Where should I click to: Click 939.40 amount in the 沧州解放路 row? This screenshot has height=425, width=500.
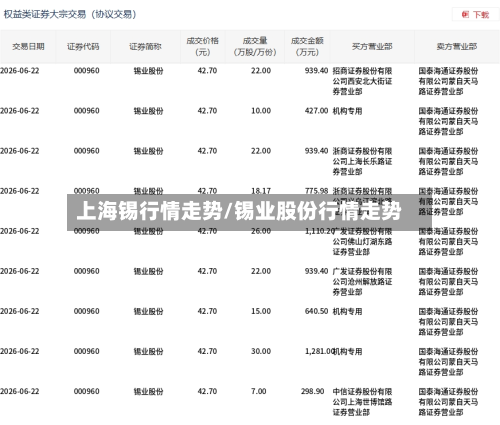pyautogui.click(x=316, y=271)
